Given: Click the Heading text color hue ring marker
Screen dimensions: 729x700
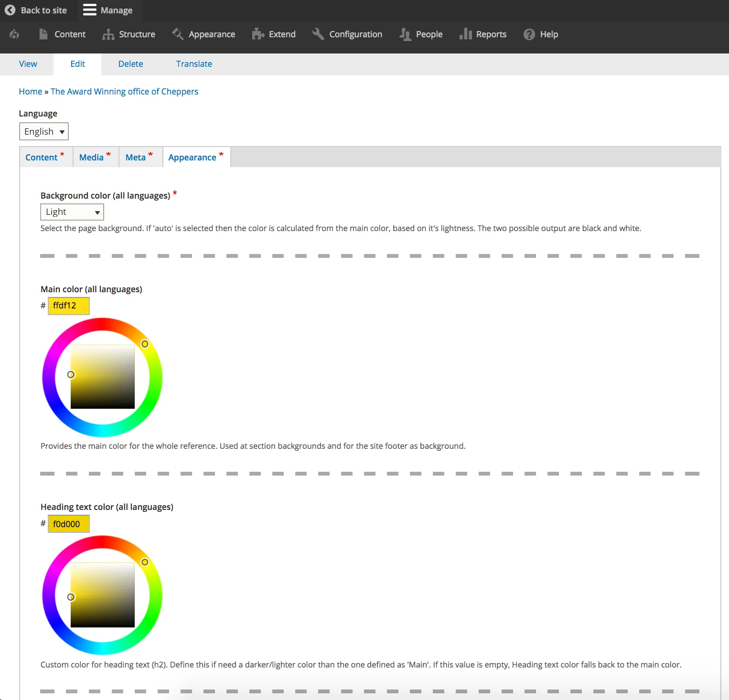Looking at the screenshot, I should 145,562.
